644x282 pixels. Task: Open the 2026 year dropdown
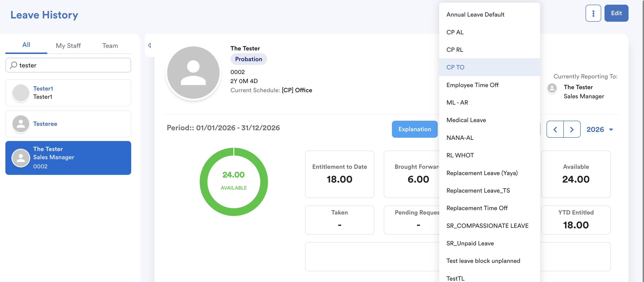click(600, 129)
